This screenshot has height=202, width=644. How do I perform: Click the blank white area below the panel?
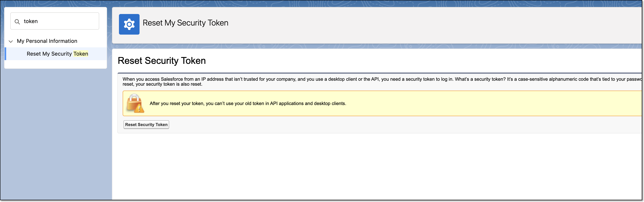350,167
